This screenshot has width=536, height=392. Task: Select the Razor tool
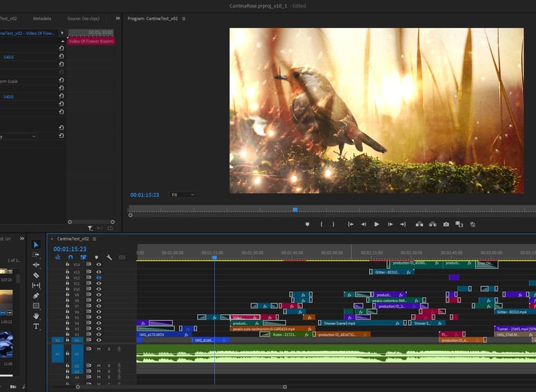[x=36, y=276]
